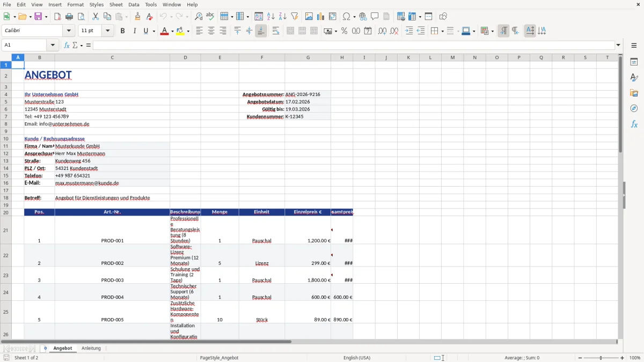Viewport: 644px width, 362px height.
Task: Open the Font Size dropdown
Action: [107, 31]
